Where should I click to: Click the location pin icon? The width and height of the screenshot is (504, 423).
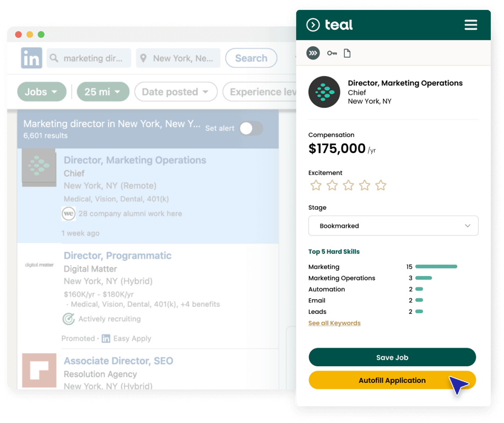143,58
